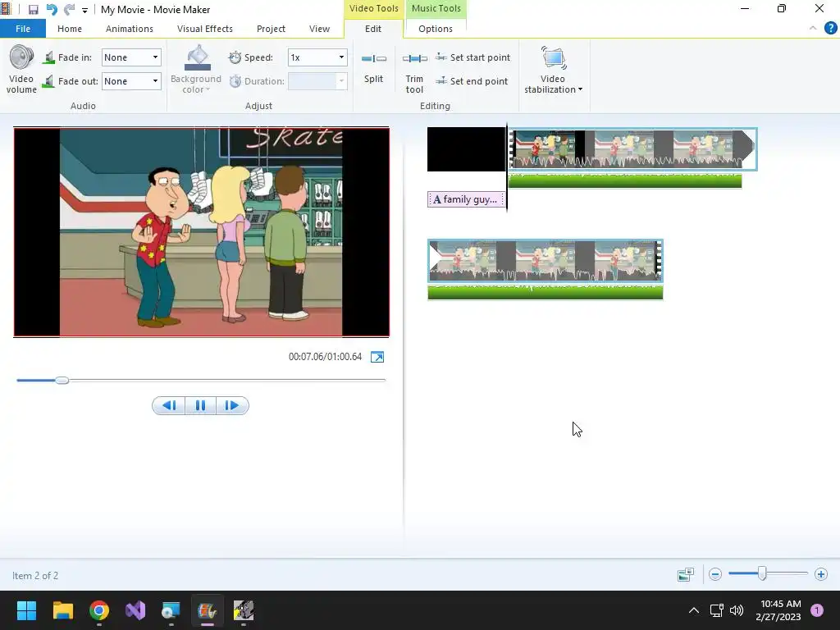
Task: Collapse the ribbon with the chevron
Action: tap(813, 28)
